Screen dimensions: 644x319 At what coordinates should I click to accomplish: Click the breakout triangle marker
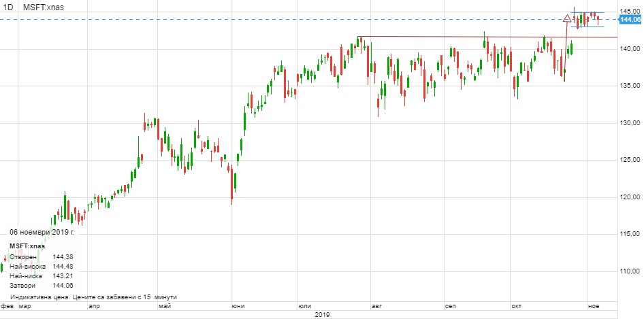pos(567,18)
